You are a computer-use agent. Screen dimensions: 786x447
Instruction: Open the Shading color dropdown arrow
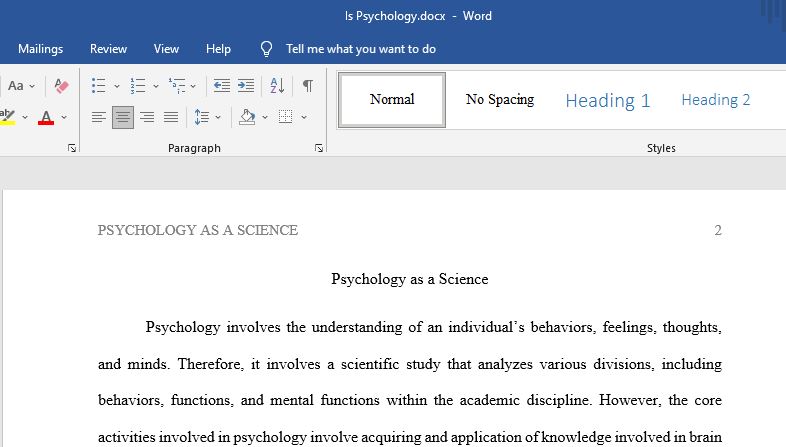265,117
